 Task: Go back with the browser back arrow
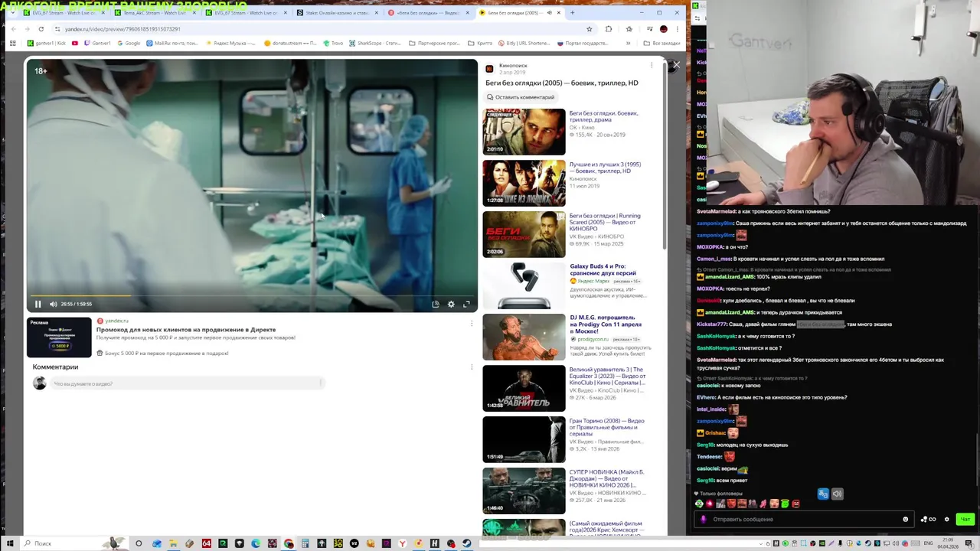coord(13,29)
